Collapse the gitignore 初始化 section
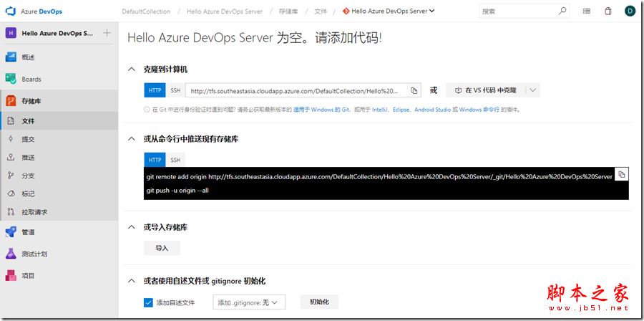 coord(132,281)
